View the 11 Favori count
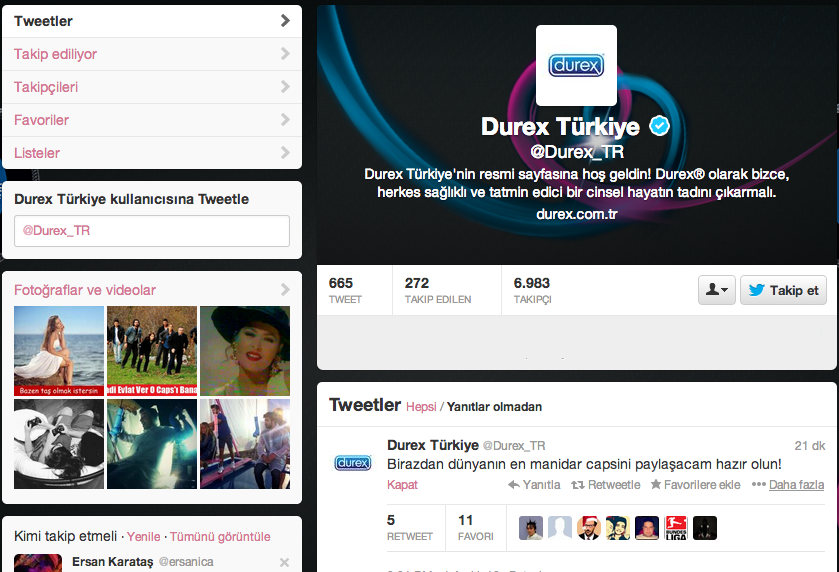The height and width of the screenshot is (572, 839). tap(476, 528)
